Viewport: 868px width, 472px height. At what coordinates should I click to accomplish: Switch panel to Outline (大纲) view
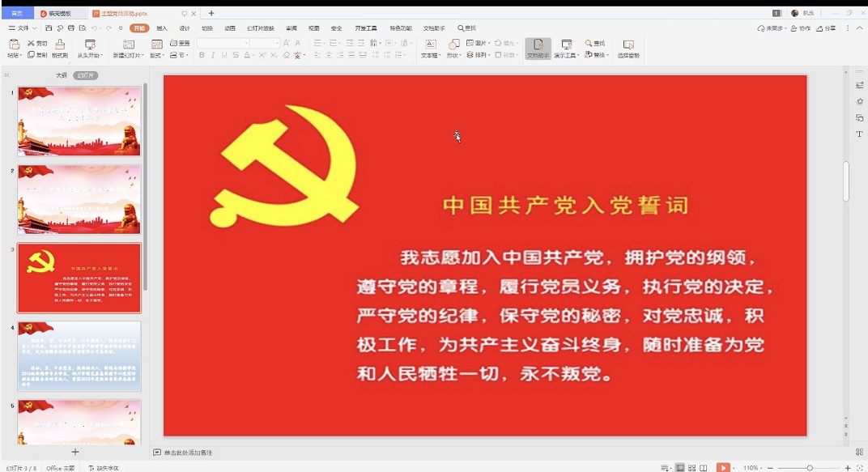pyautogui.click(x=62, y=75)
